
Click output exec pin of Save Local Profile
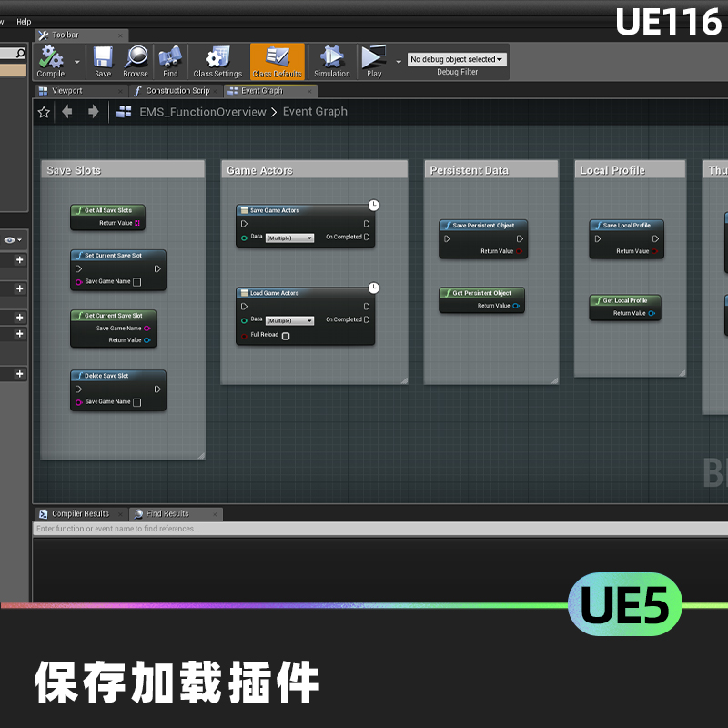[x=655, y=239]
